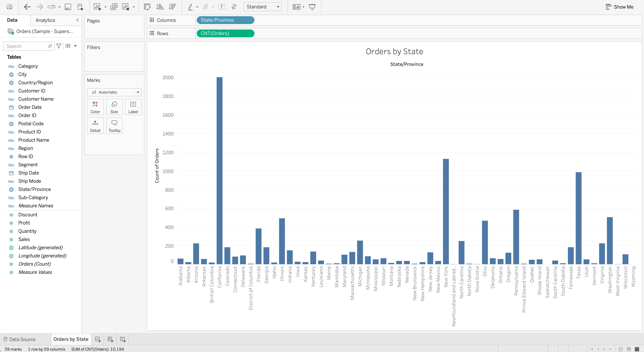Open a new worksheet from the toolbar
The width and height of the screenshot is (644, 352).
98,7
